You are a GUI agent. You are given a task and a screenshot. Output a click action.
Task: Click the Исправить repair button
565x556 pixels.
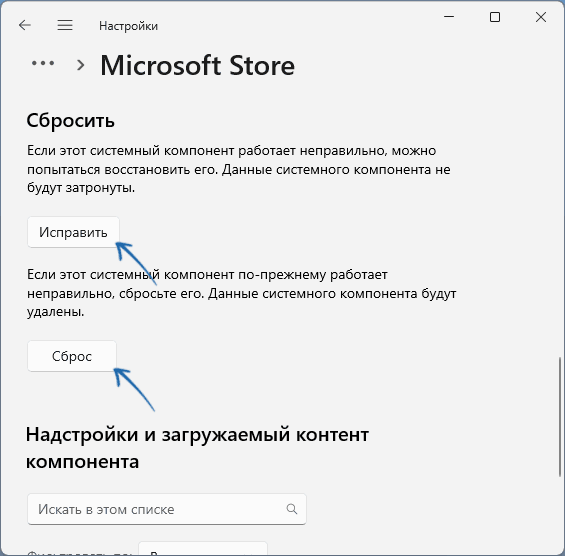click(x=73, y=232)
